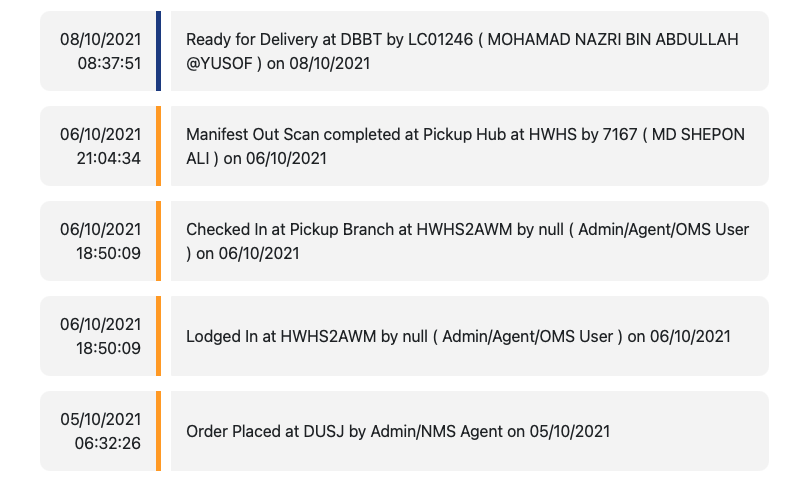
Task: Click the 06/10/2021 date above 21:04:34
Action: tap(101, 135)
